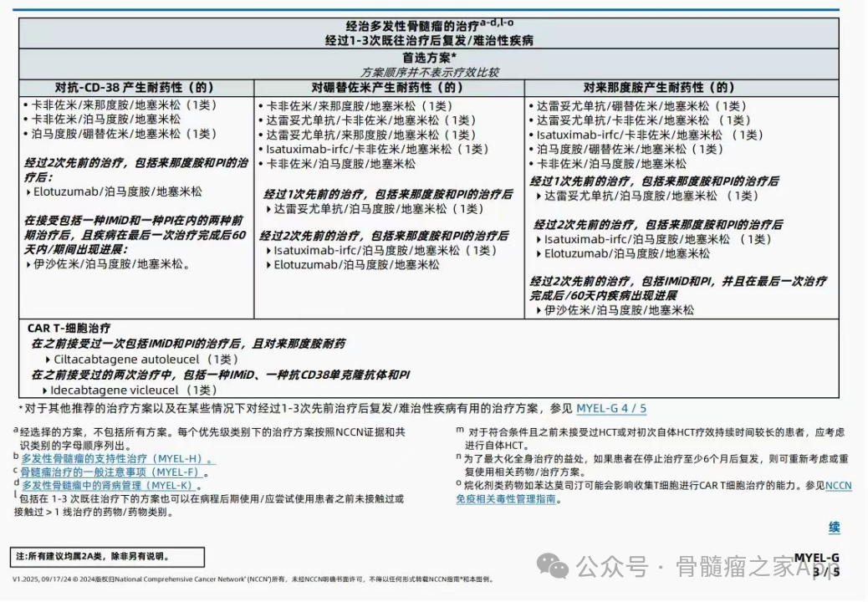Click the 续 continuation link
This screenshot has height=602, width=868.
tap(834, 528)
